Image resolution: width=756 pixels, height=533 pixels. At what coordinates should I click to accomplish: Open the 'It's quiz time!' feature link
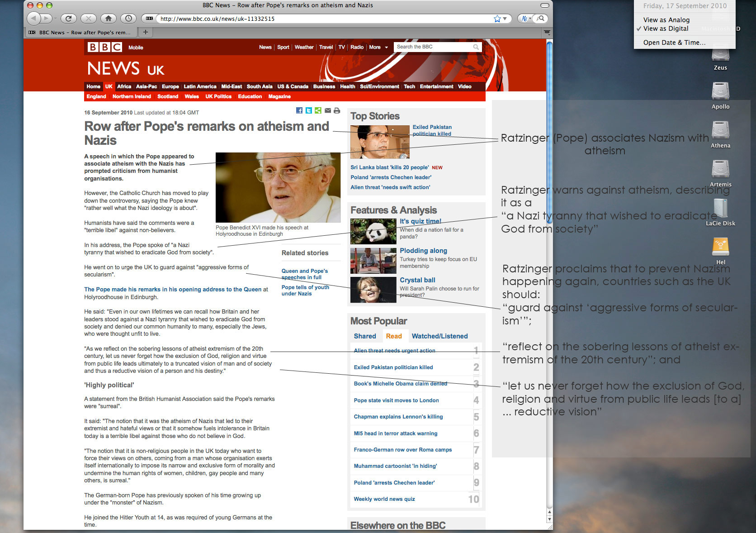coord(421,221)
